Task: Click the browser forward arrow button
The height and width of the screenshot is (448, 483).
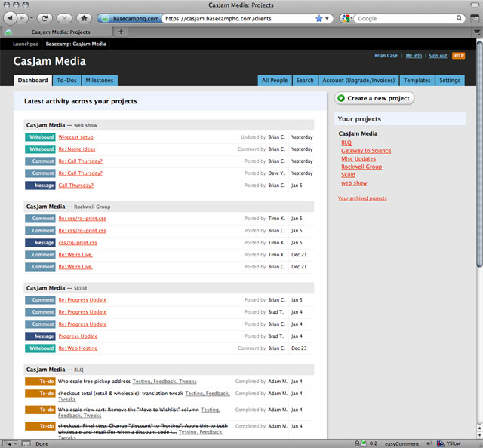Action: 22,18
